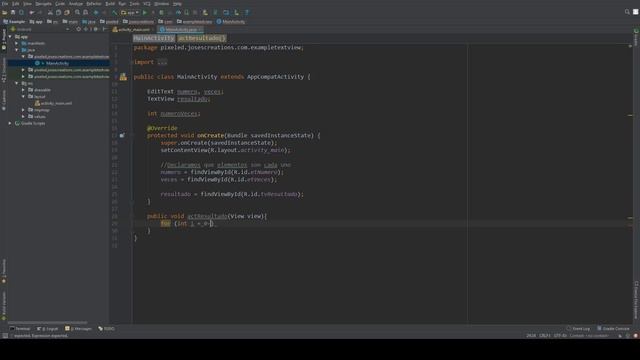This screenshot has height=360, width=640.
Task: Click the SDK Manager toolbar icon
Action: coord(236,13)
